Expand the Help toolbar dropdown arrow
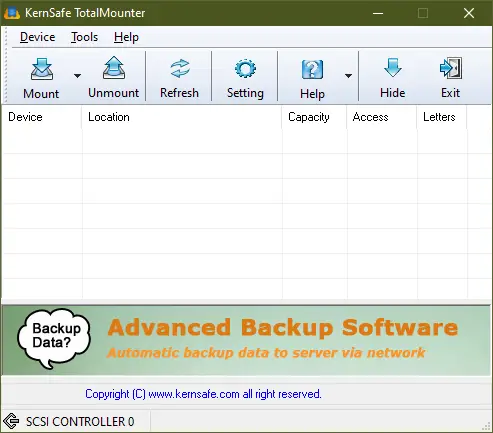493x433 pixels. click(348, 76)
